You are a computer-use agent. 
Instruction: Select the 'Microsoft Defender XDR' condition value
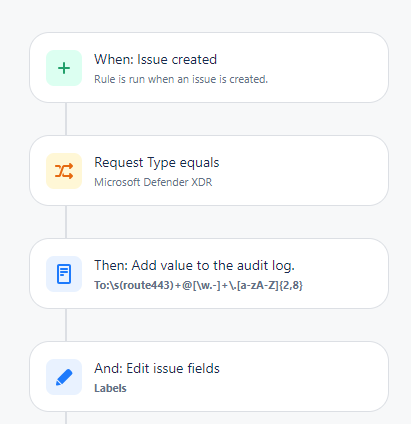(x=153, y=182)
